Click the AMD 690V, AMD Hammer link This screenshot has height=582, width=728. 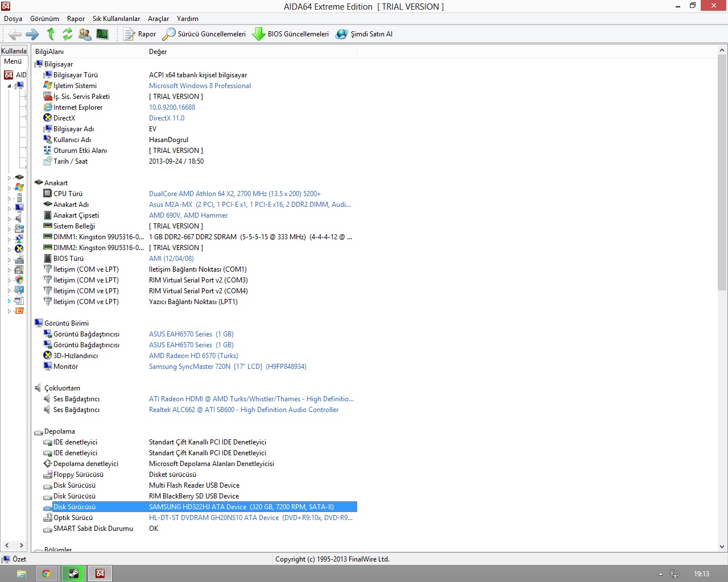pos(188,215)
